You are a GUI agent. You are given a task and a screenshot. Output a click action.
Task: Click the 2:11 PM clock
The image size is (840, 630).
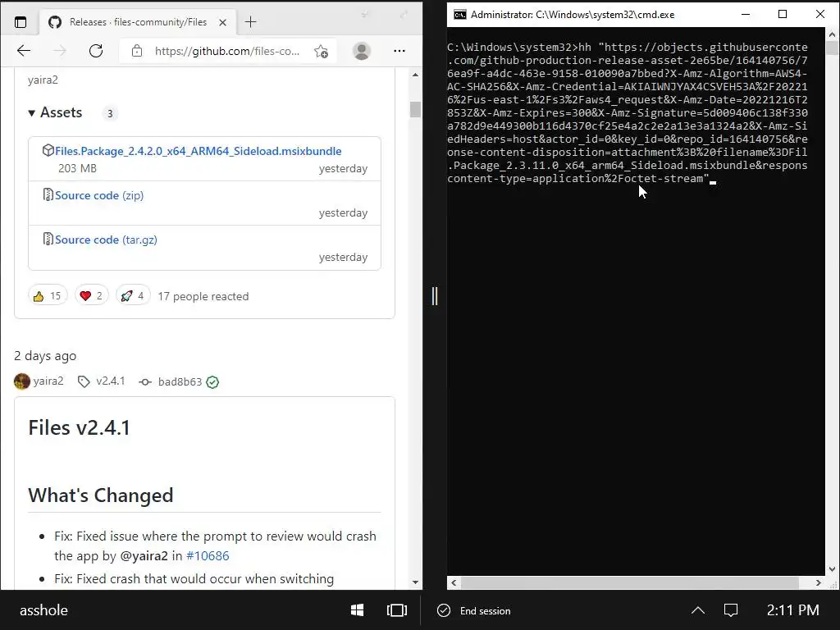coord(793,610)
